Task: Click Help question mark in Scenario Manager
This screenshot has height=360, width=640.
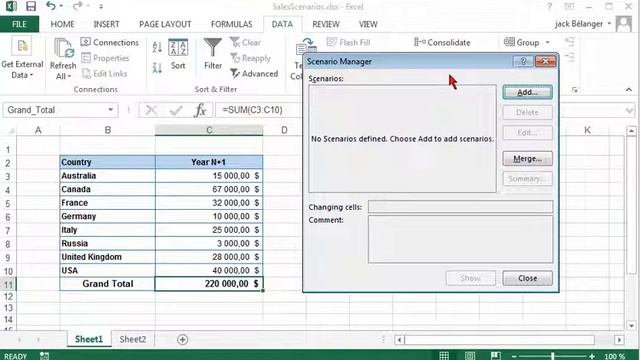Action: tap(523, 61)
